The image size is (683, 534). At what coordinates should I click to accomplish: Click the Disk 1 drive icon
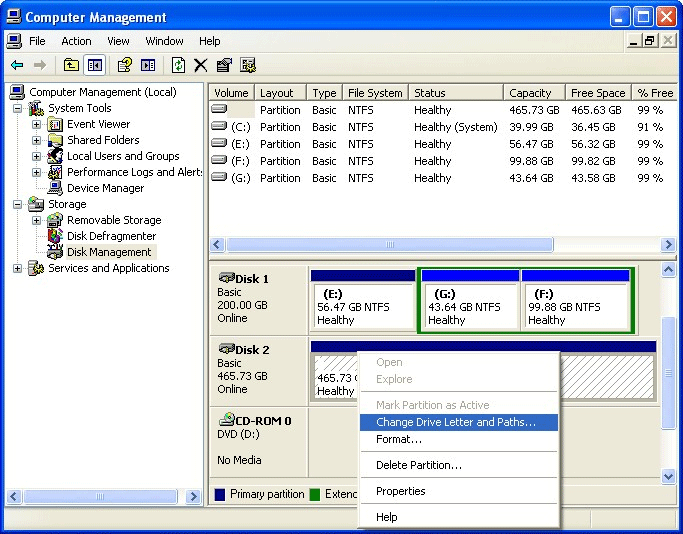pyautogui.click(x=226, y=277)
